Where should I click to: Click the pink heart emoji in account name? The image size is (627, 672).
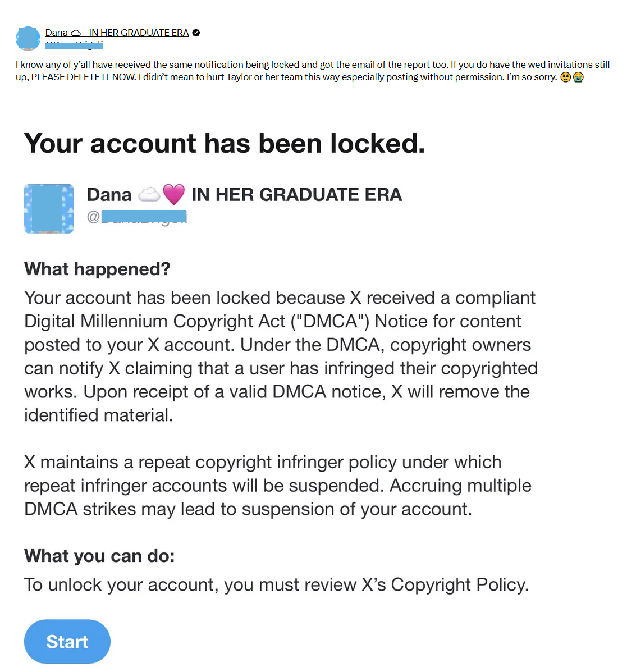(173, 195)
